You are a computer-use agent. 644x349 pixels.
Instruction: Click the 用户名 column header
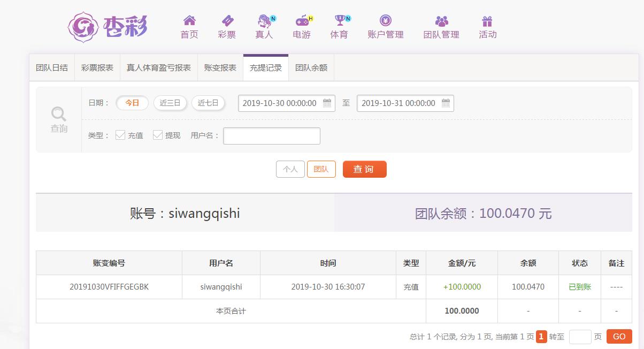(x=221, y=263)
